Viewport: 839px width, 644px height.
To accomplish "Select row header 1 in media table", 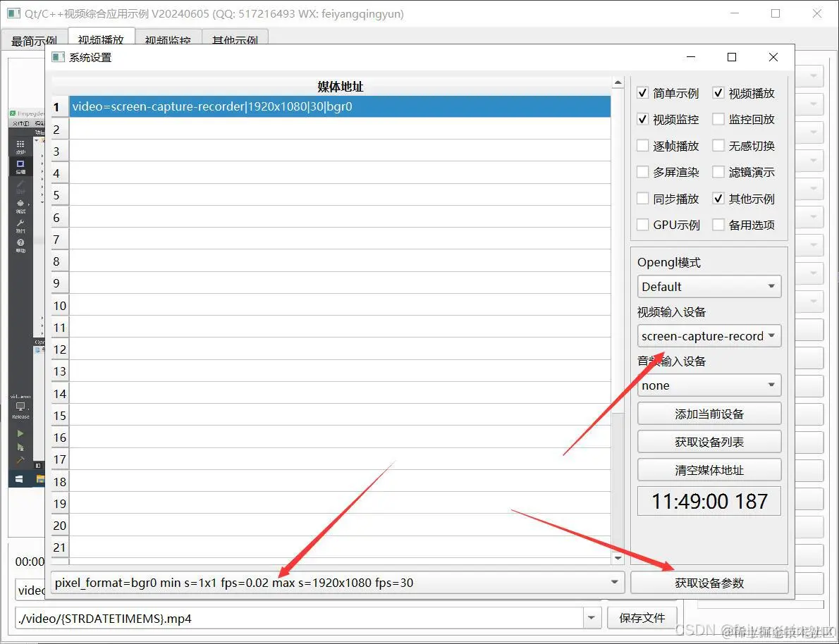I will [x=60, y=107].
